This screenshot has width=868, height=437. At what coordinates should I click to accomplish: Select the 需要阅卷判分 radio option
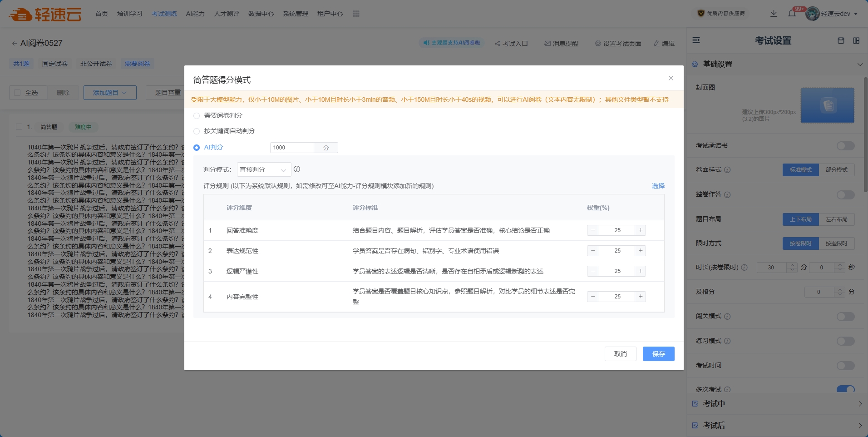pos(197,116)
